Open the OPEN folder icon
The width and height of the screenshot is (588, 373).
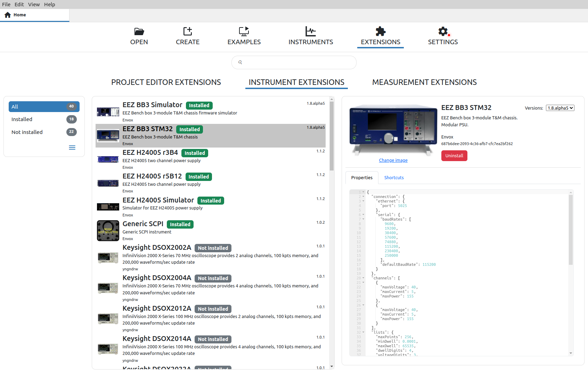[x=139, y=31]
